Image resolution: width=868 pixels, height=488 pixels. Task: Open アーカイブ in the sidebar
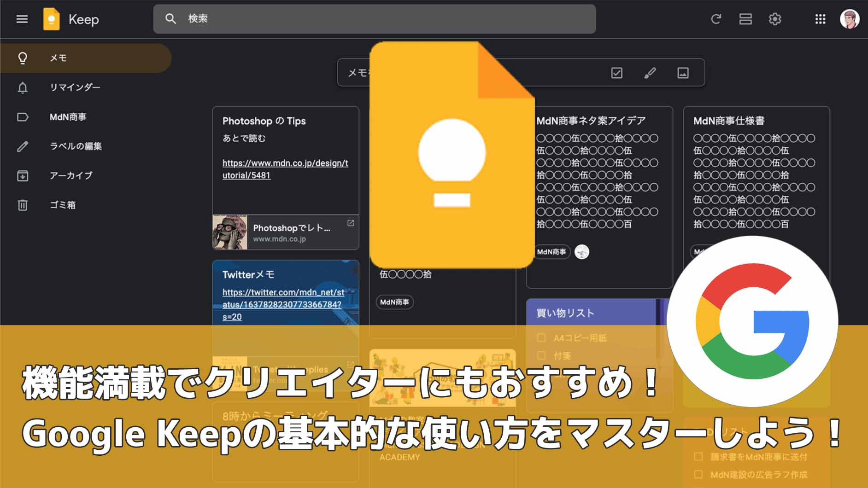tap(86, 175)
